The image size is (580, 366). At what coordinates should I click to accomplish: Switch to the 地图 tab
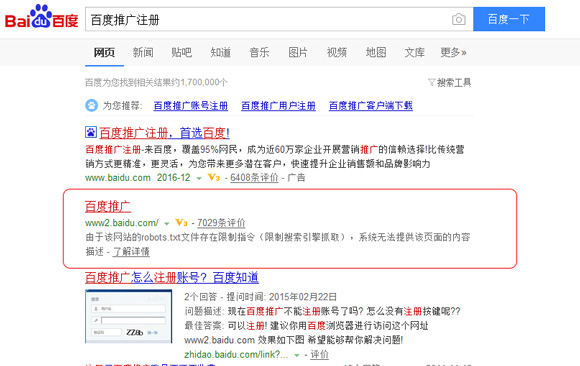376,52
